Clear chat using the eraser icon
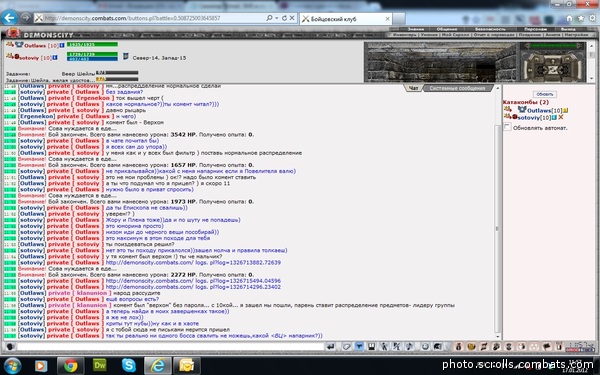 [x=346, y=347]
